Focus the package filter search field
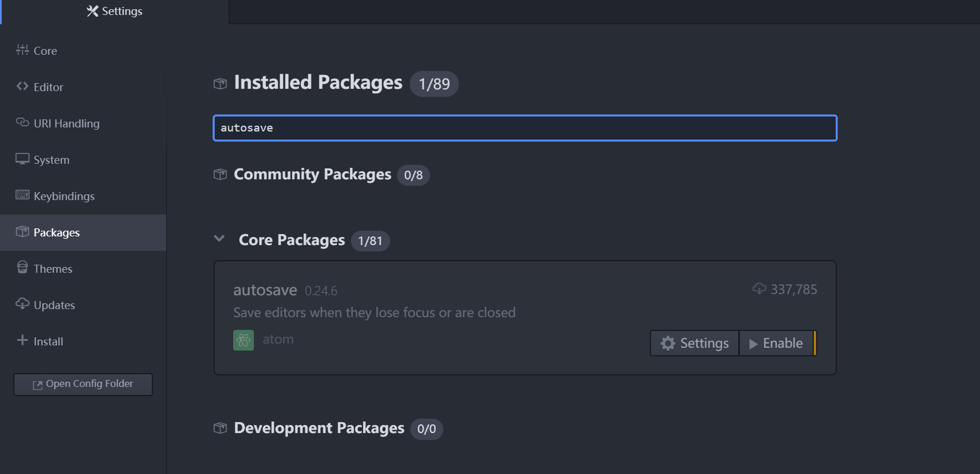The height and width of the screenshot is (474, 980). [x=525, y=128]
